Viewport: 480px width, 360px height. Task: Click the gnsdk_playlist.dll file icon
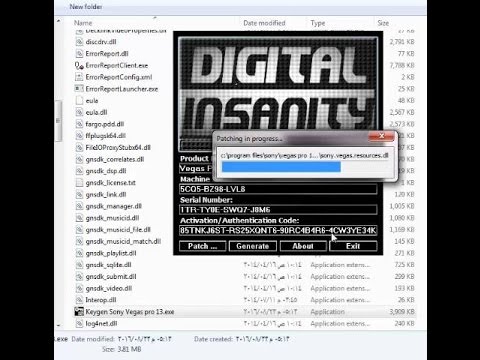point(79,253)
